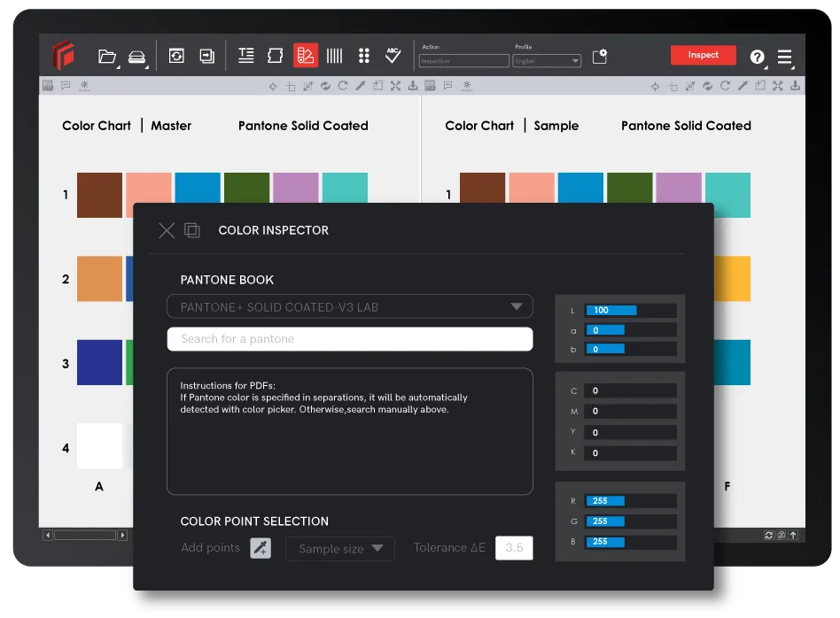Click the Search for a pantone field

pyautogui.click(x=350, y=339)
